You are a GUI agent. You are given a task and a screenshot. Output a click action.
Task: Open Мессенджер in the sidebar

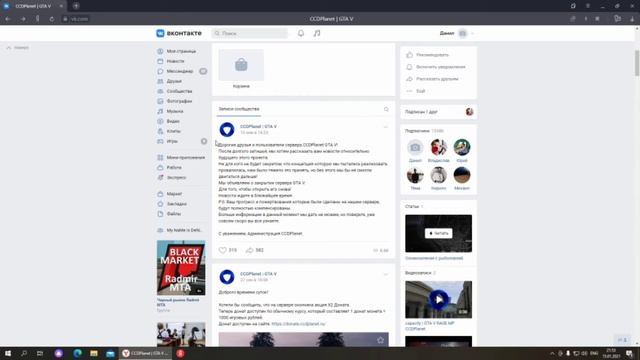(181, 71)
